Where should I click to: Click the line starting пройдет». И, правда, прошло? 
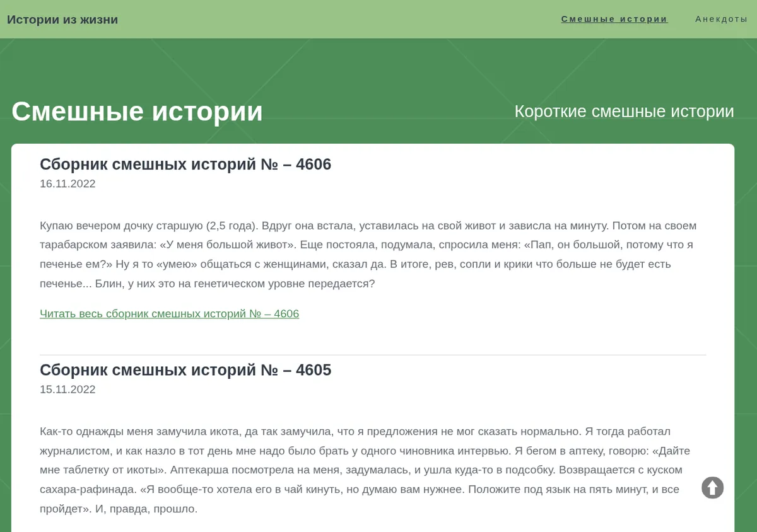tap(119, 509)
